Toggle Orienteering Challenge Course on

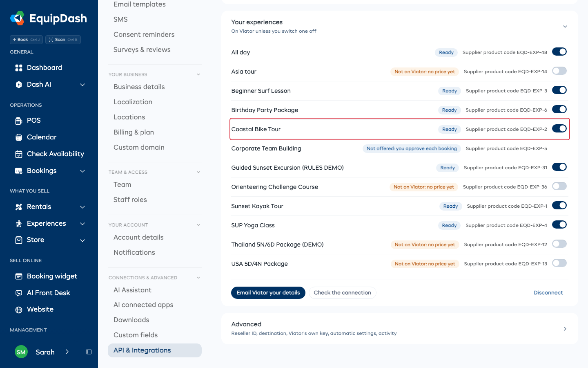click(x=559, y=186)
